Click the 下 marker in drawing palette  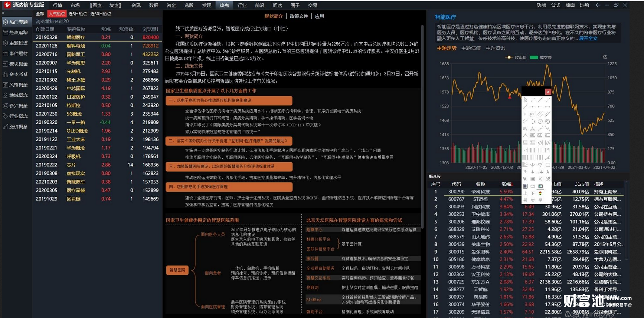533,193
